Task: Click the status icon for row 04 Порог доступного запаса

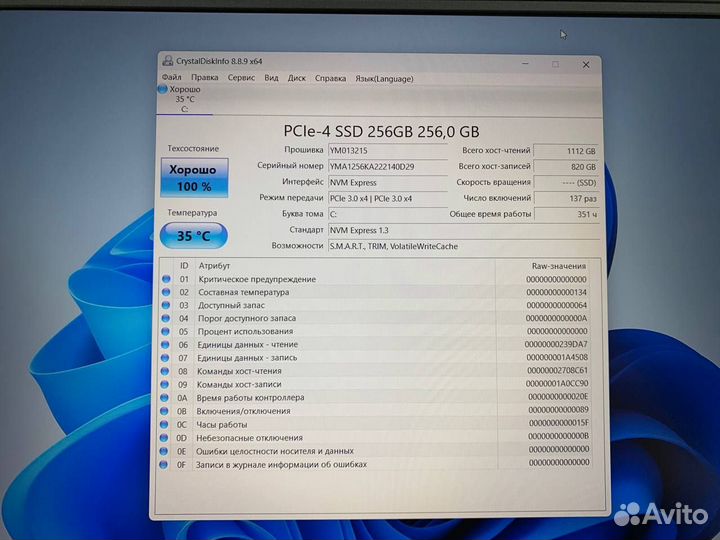Action: pos(165,318)
